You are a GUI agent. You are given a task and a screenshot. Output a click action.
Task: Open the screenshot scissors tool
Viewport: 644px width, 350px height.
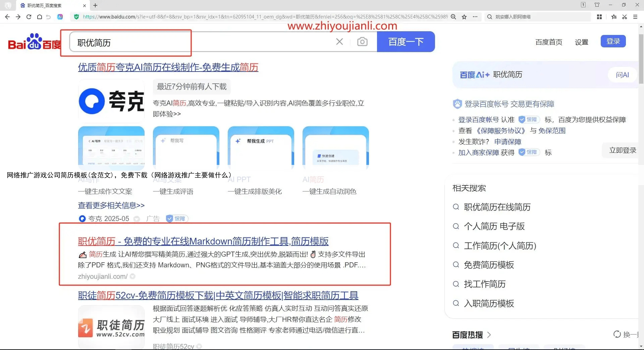(x=625, y=17)
